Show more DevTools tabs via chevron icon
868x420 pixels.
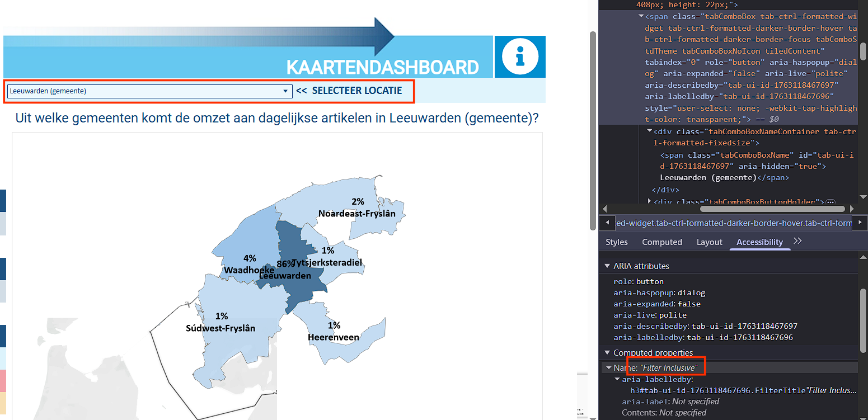798,241
